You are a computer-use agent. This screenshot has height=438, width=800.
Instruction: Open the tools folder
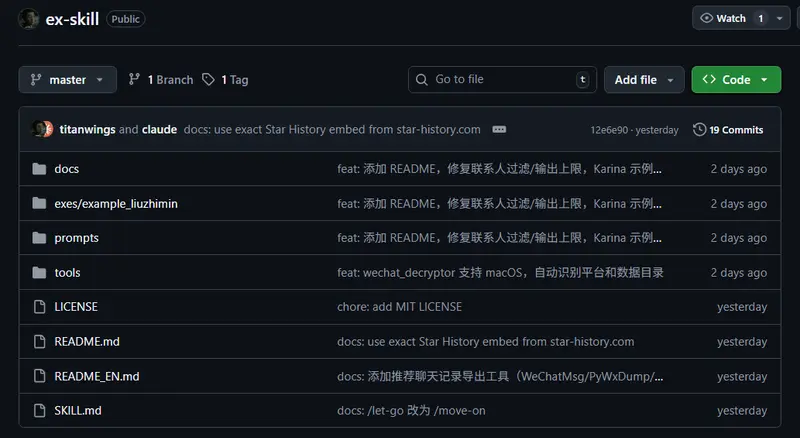click(x=67, y=273)
